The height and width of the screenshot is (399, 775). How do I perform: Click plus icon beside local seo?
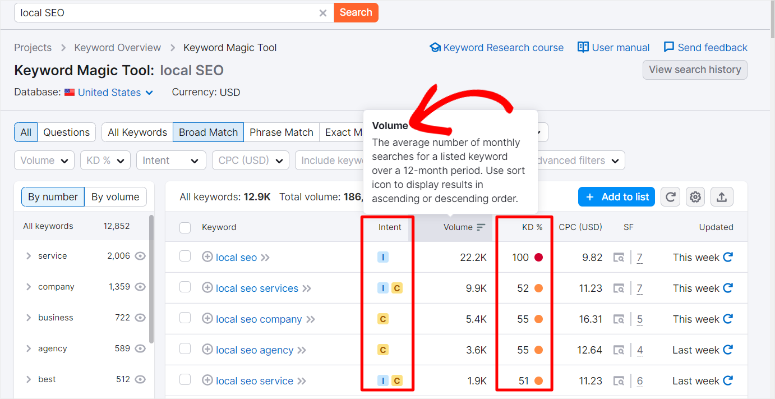(208, 257)
